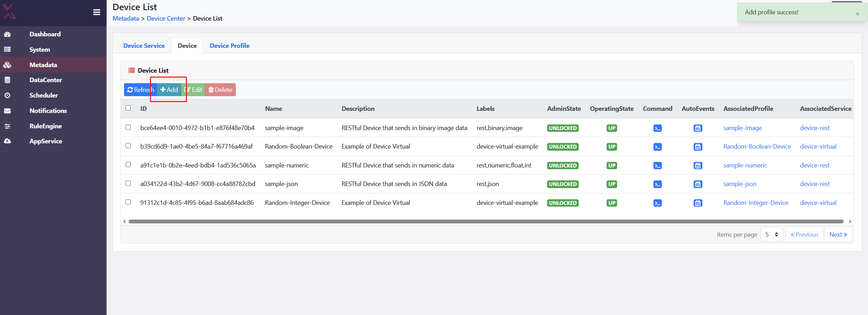
Task: Collapse the sidebar using the hamburger icon
Action: point(96,12)
